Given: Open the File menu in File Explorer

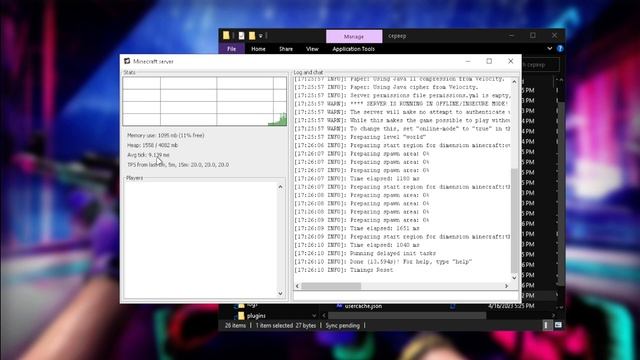Looking at the screenshot, I should coord(231,49).
